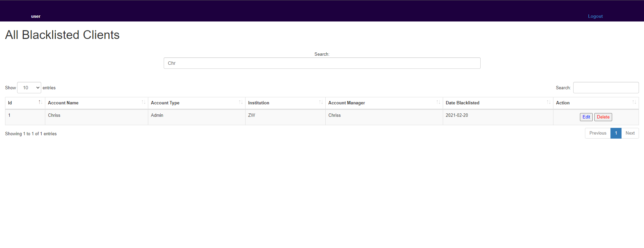Click the user label in header
The width and height of the screenshot is (644, 248).
tap(36, 16)
